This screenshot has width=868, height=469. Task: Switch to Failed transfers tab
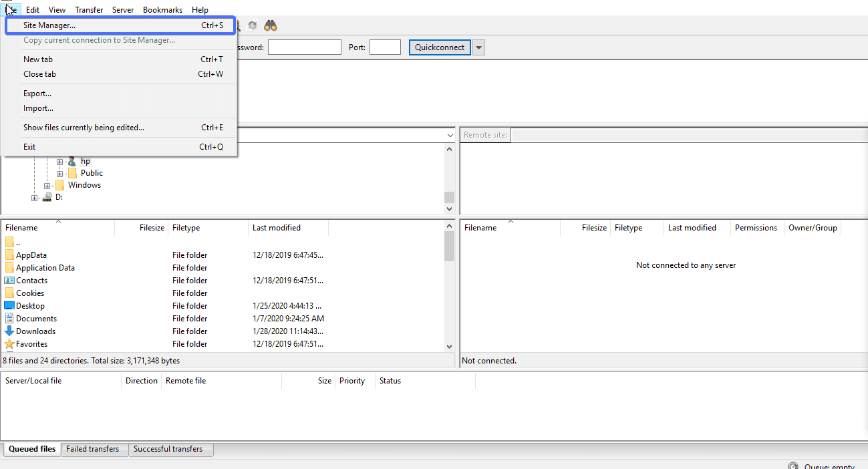pos(92,449)
